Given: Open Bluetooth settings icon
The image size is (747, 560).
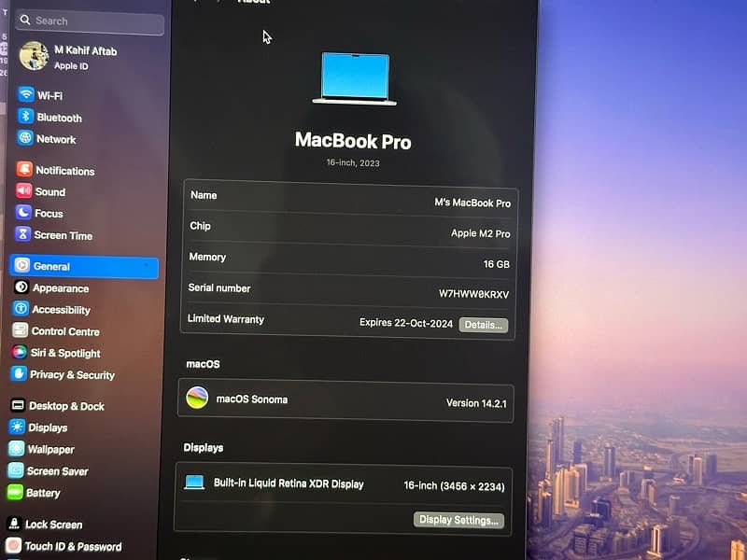Looking at the screenshot, I should click(26, 118).
